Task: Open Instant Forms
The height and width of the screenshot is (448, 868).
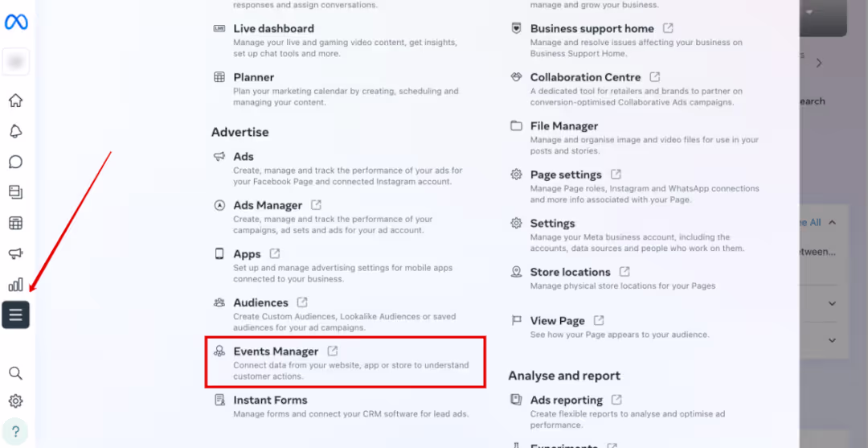Action: tap(270, 401)
